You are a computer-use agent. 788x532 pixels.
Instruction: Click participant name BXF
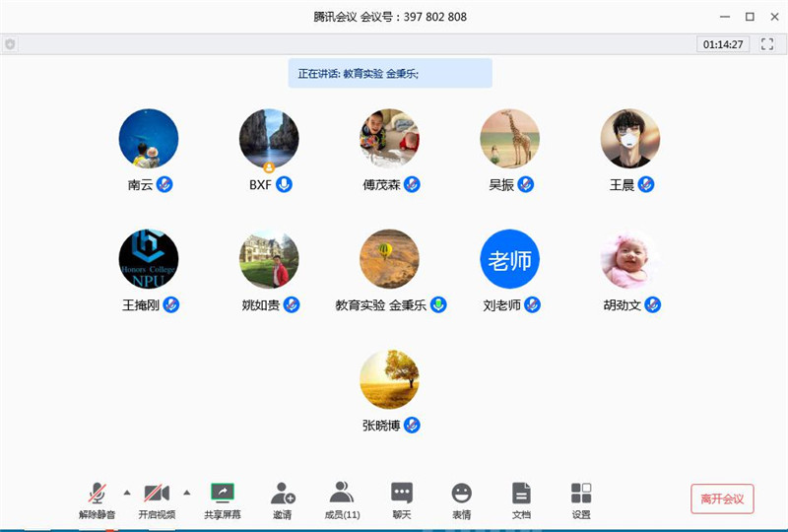[260, 185]
